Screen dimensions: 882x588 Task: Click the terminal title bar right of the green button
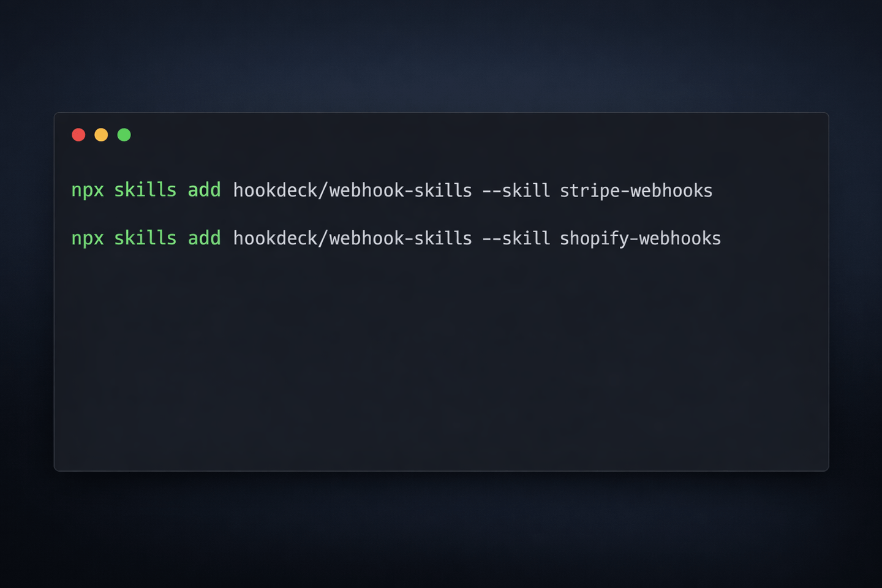466,135
